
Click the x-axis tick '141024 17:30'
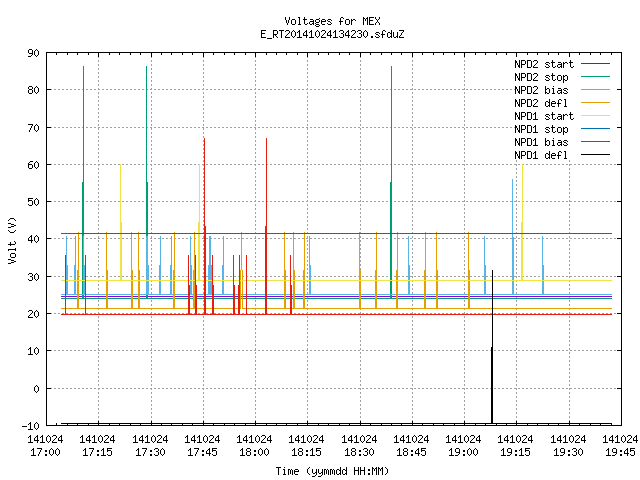150,446
